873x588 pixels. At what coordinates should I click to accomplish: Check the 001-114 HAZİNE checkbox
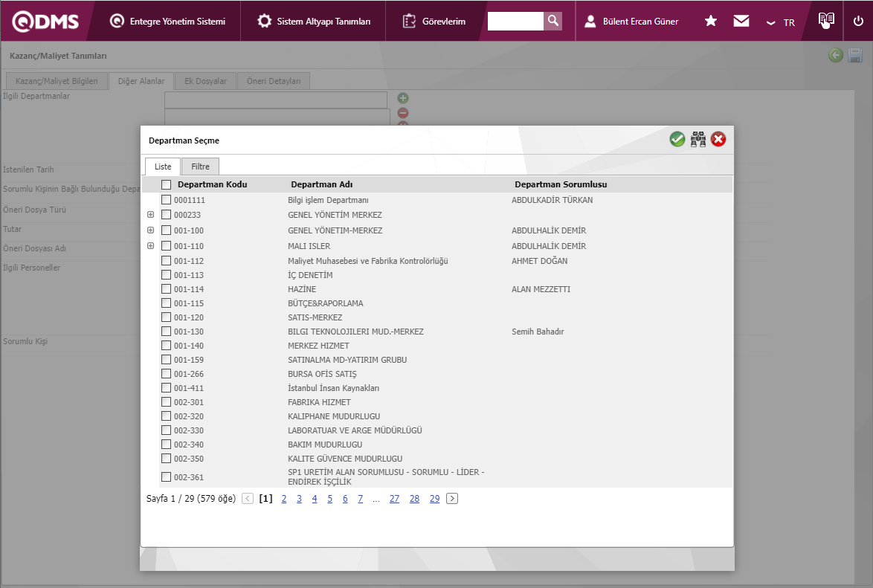coord(166,288)
